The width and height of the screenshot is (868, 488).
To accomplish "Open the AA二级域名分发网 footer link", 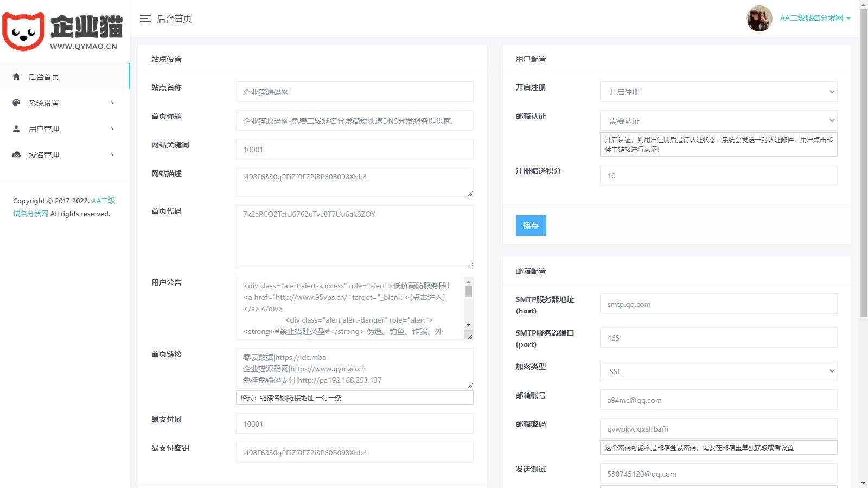I will (x=103, y=201).
